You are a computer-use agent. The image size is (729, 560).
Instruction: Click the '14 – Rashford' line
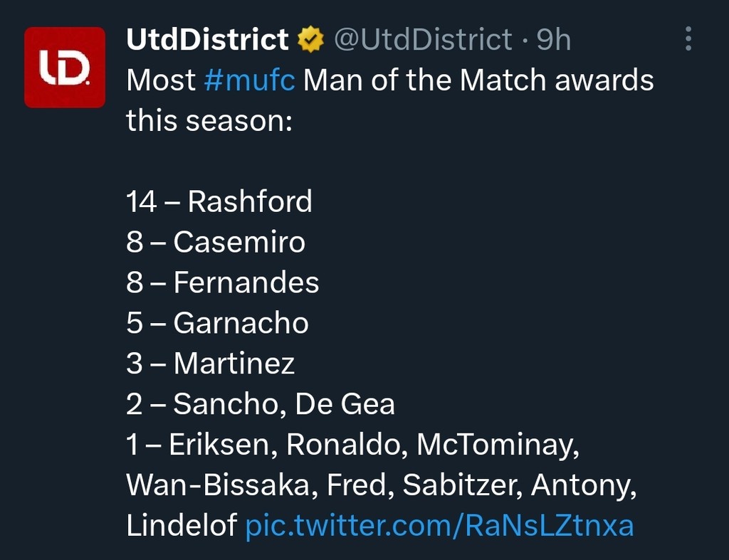point(219,201)
